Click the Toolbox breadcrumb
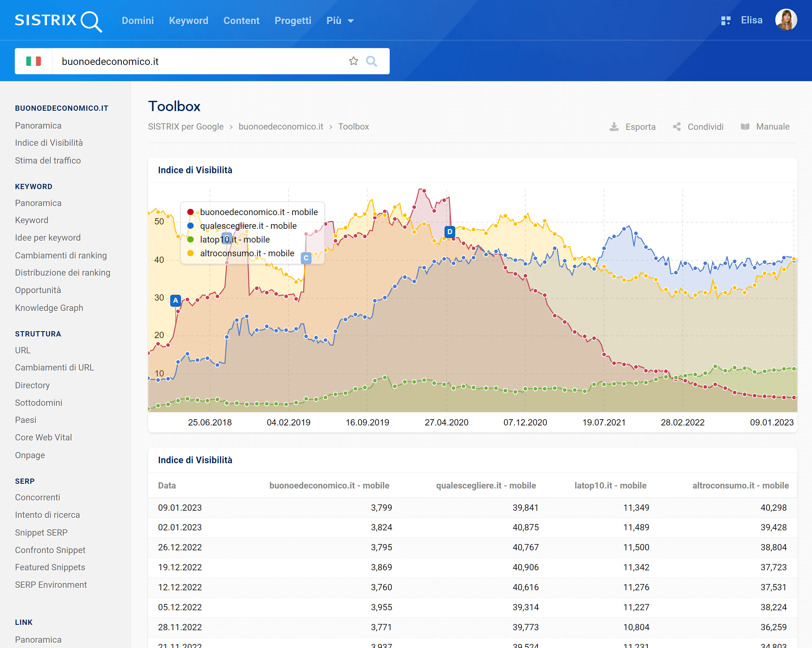This screenshot has width=812, height=648. pos(353,127)
